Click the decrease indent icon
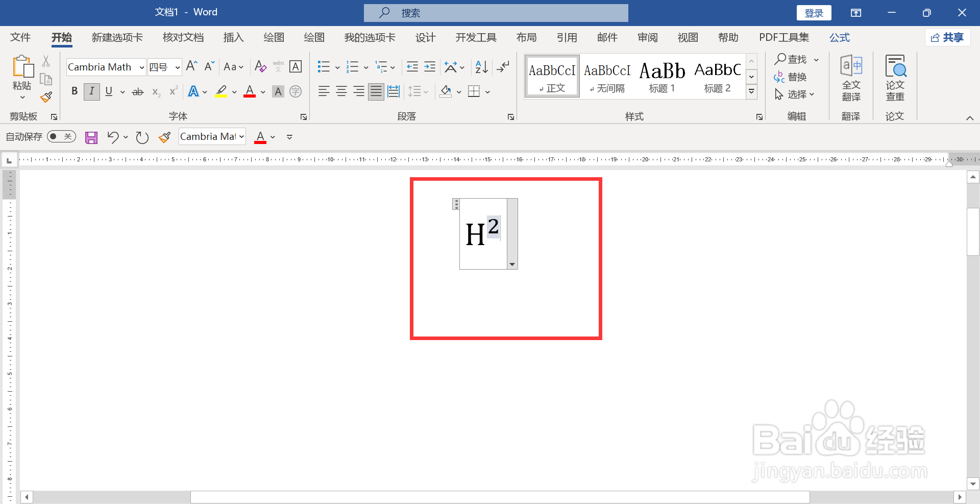 point(412,66)
